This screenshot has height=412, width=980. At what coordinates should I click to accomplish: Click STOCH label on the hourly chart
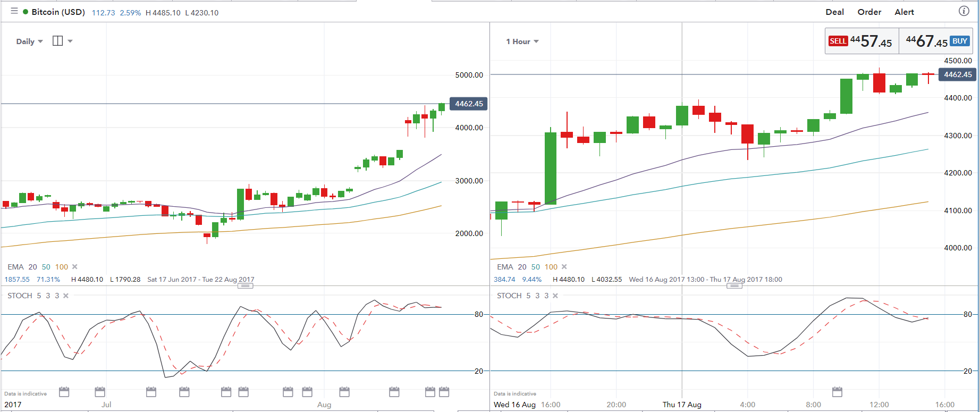[509, 296]
